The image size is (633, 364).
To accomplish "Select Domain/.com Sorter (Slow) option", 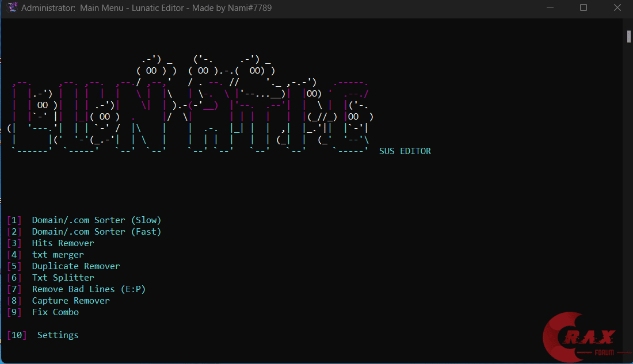I will tap(96, 220).
